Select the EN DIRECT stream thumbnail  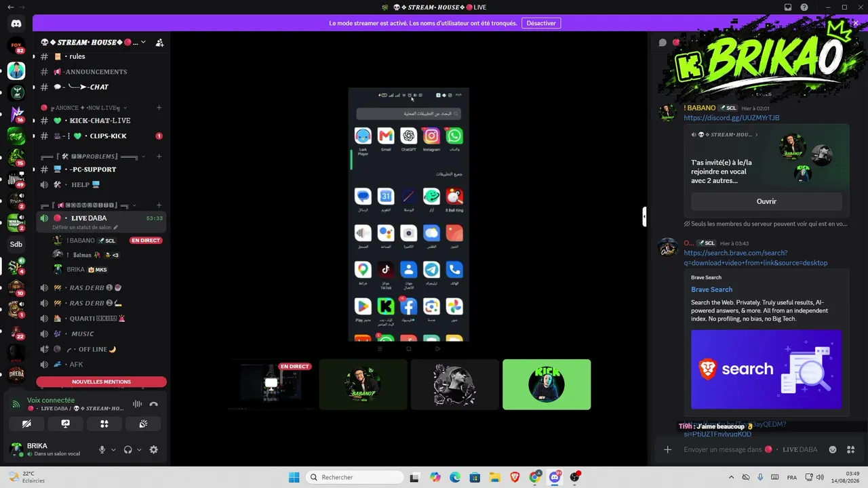point(271,384)
